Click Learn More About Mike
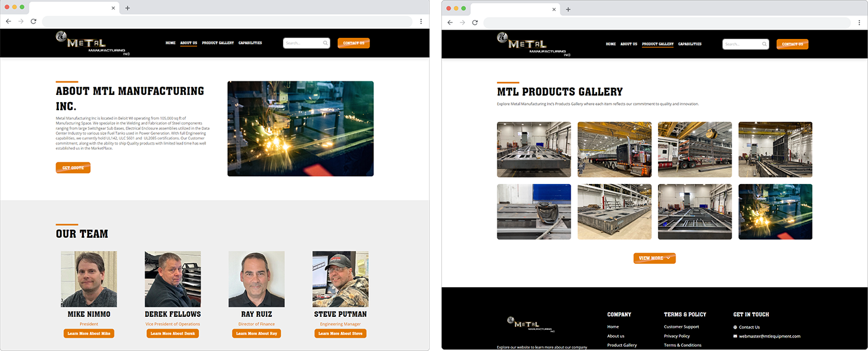Viewport: 868px width, 351px height. click(x=89, y=333)
